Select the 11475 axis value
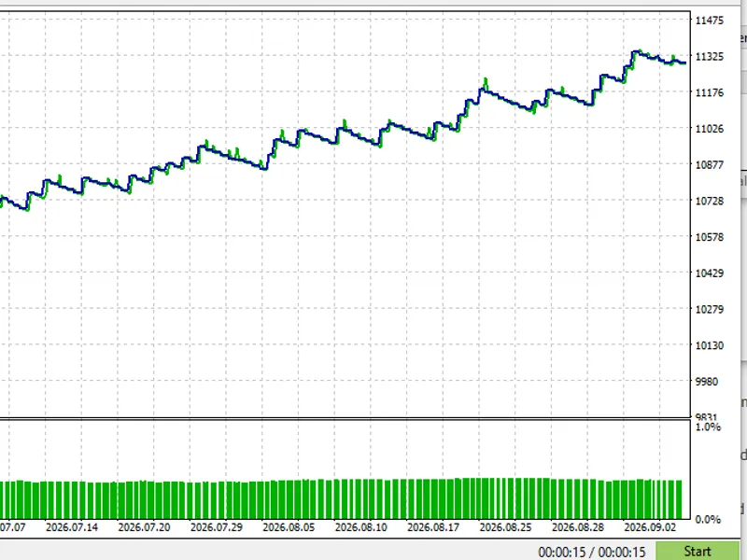The width and height of the screenshot is (747, 560). pos(710,20)
